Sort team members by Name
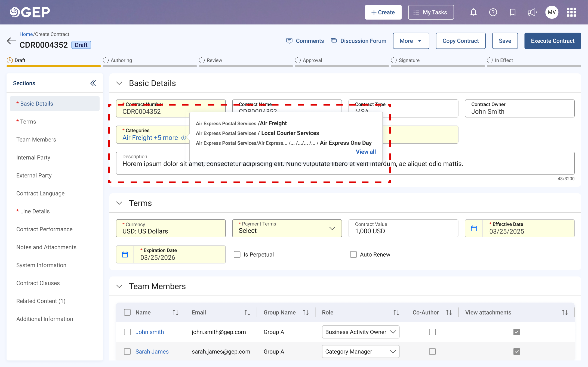Viewport: 588px width, 367px height. tap(176, 313)
